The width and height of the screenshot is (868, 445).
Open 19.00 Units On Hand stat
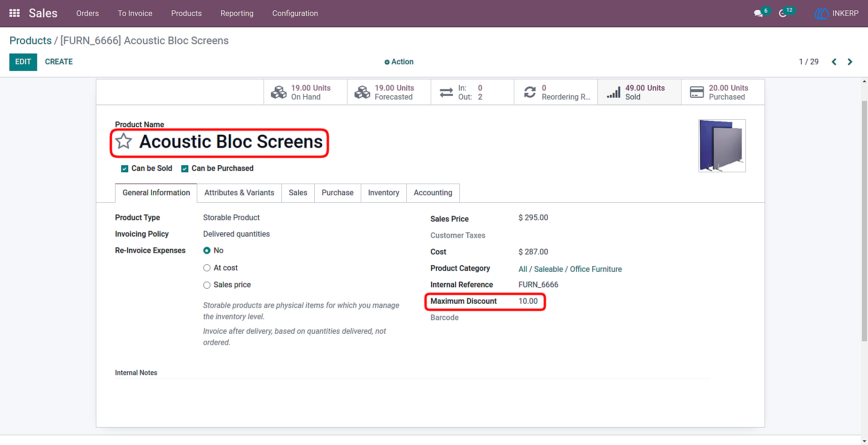pos(305,92)
